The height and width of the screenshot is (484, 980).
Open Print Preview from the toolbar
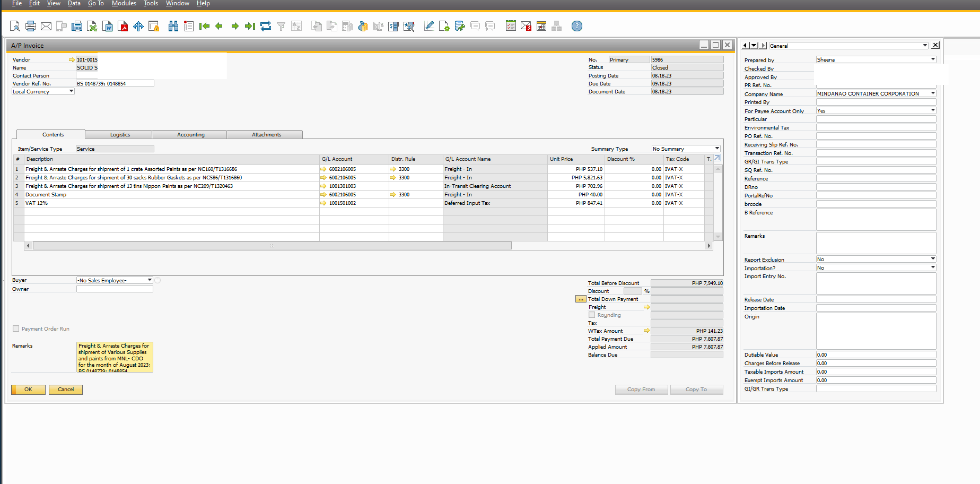point(15,26)
